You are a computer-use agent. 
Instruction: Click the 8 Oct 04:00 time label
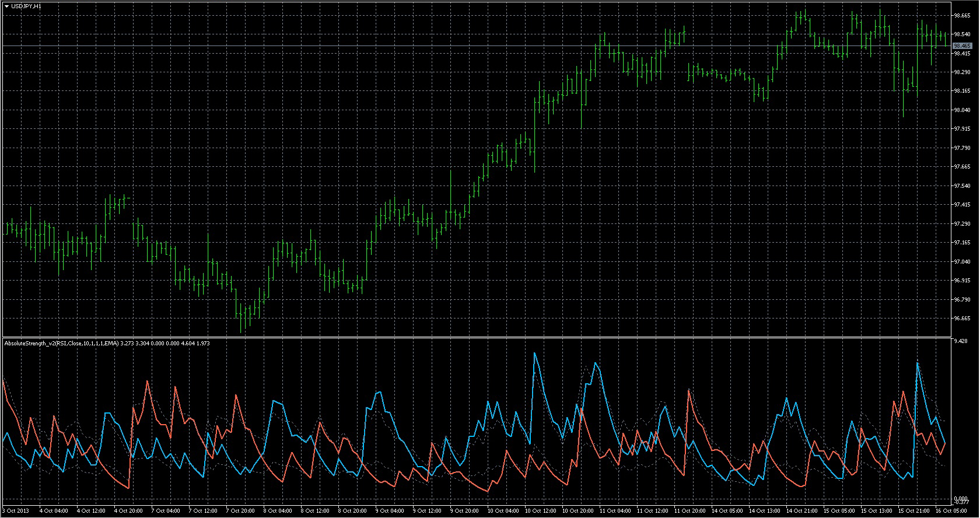pos(278,511)
